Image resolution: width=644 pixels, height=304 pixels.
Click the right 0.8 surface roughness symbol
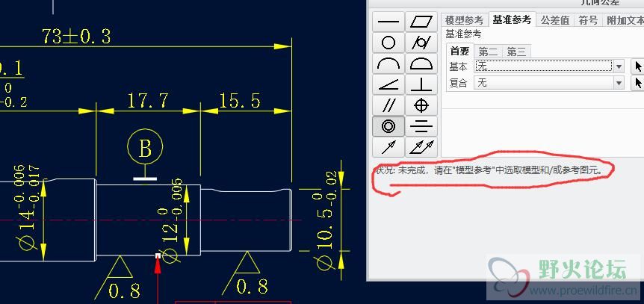pos(246,273)
